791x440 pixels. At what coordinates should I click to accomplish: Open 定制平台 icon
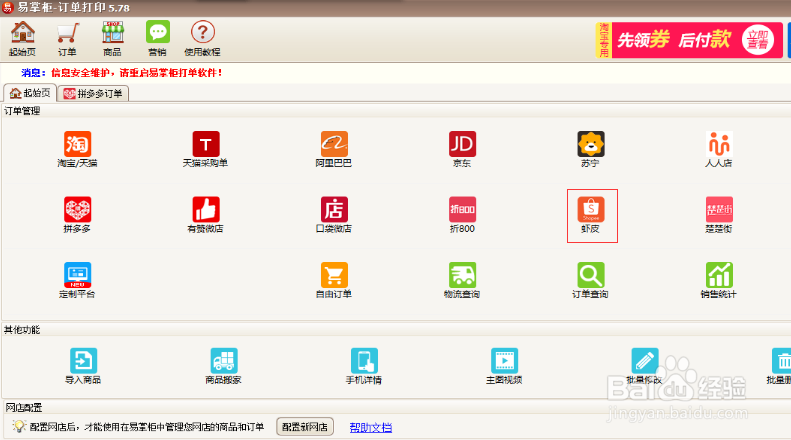coord(77,281)
